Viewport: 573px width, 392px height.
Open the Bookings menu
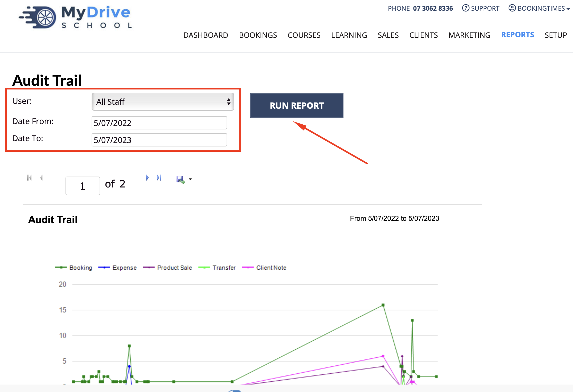258,35
